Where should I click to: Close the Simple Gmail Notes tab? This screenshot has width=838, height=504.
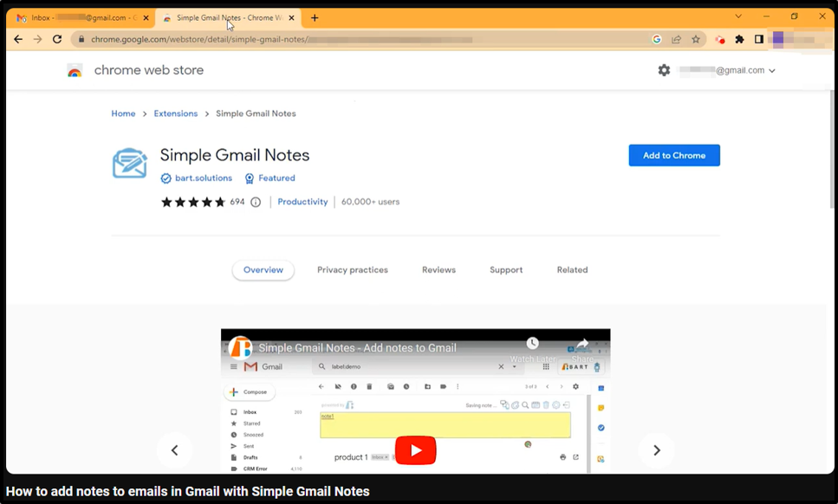[x=291, y=17]
